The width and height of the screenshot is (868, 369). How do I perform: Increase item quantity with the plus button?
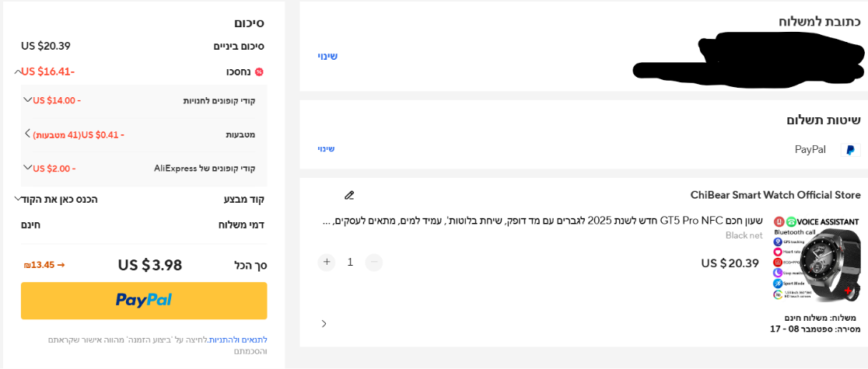tap(327, 262)
